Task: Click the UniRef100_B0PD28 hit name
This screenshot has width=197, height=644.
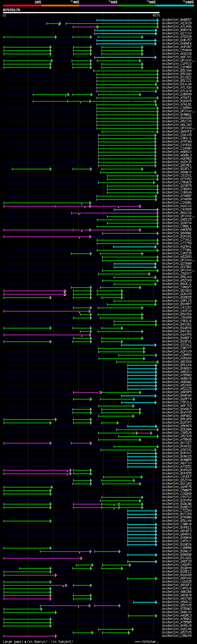Action: pyautogui.click(x=177, y=470)
